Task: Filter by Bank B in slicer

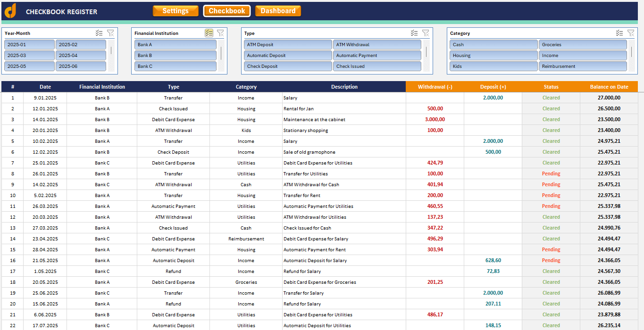Action: click(176, 56)
